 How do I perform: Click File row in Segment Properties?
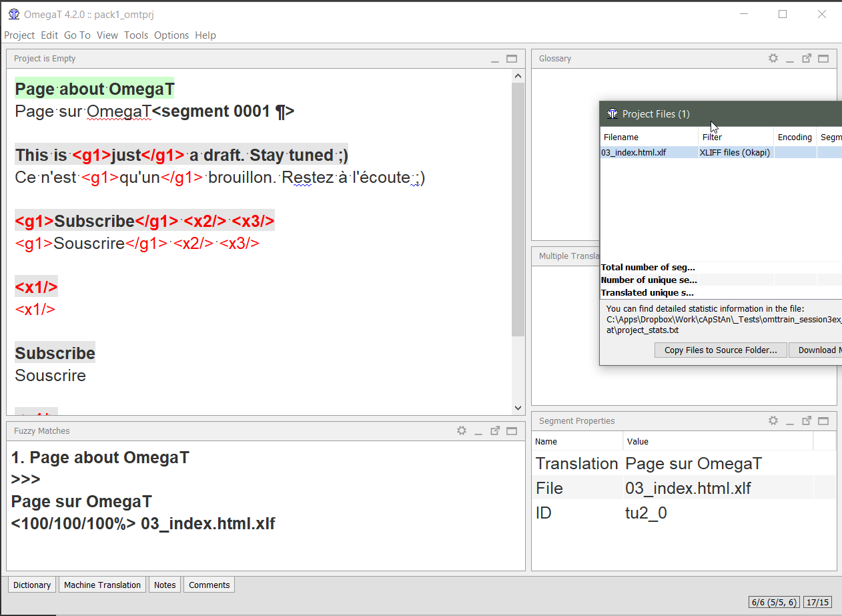click(684, 488)
